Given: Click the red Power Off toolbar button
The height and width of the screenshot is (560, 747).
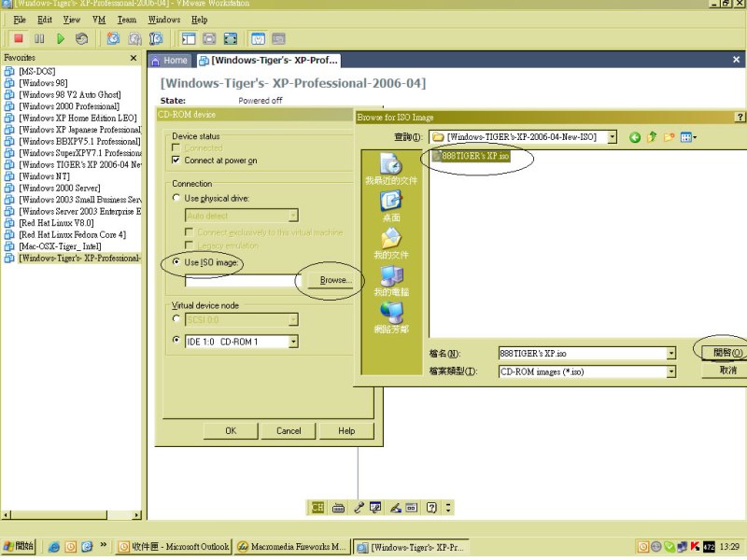Looking at the screenshot, I should pyautogui.click(x=18, y=38).
